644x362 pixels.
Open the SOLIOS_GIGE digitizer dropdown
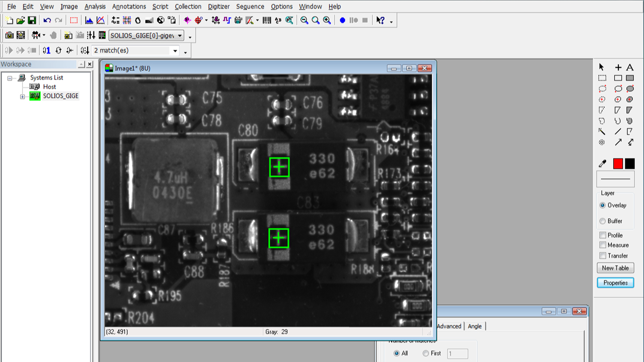[180, 35]
